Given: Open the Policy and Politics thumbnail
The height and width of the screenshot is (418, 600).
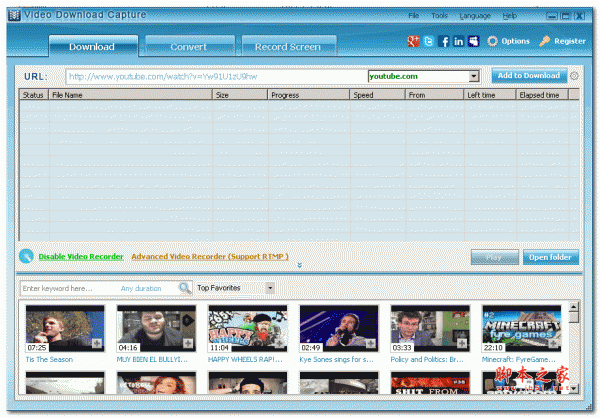Looking at the screenshot, I should 430,328.
